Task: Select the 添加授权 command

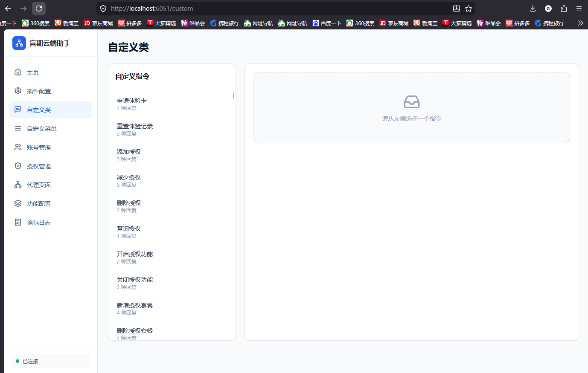Action: click(x=172, y=155)
